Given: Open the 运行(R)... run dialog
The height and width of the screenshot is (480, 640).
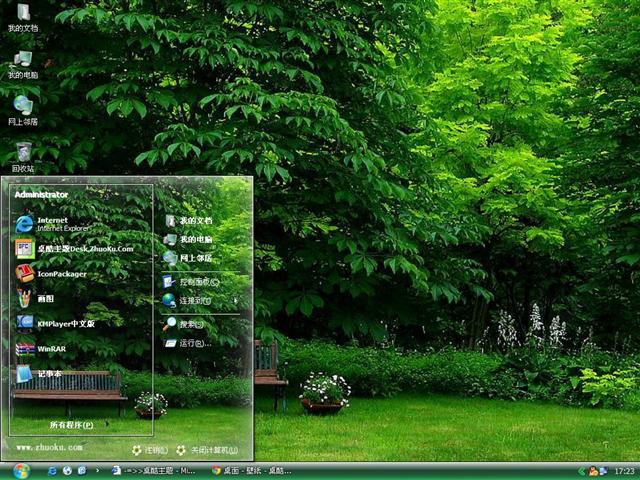Looking at the screenshot, I should tap(188, 343).
